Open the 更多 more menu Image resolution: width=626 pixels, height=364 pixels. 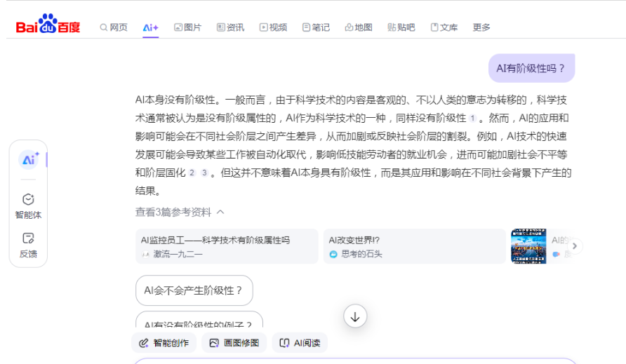point(481,27)
